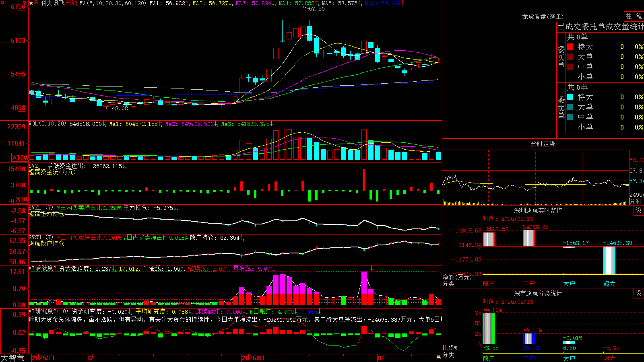Click the VOL(5,10,20) indicator label
Viewport: 644px width, 362px height.
(47, 124)
